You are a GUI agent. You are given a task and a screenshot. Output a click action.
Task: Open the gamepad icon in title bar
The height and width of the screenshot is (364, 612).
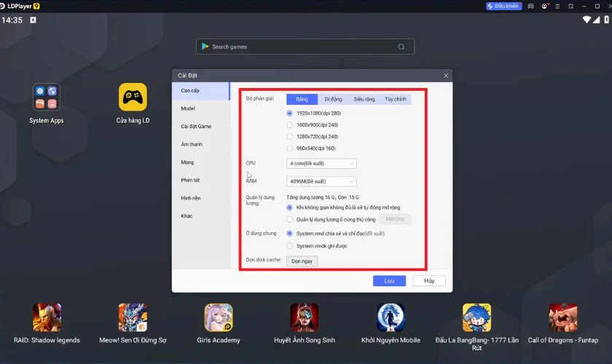coord(530,7)
